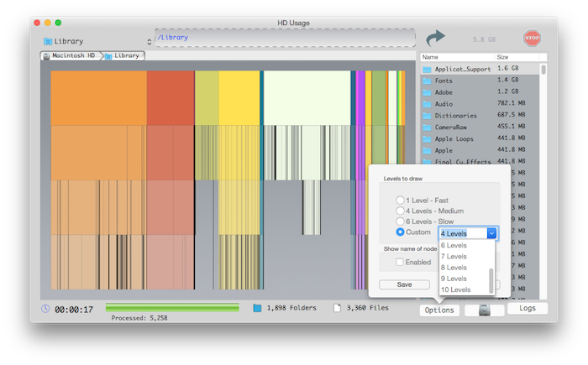Click the bright yellow treemap block
588x365 pixels.
point(239,98)
